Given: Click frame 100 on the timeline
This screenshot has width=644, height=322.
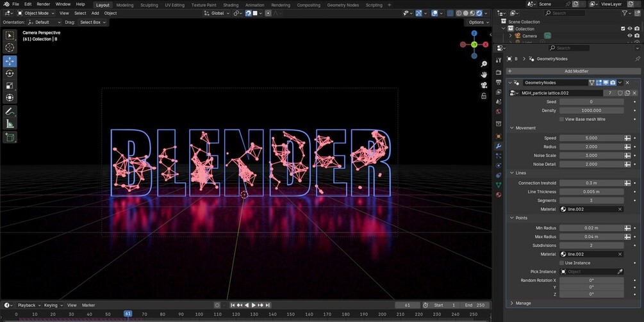Looking at the screenshot, I should pyautogui.click(x=199, y=314).
